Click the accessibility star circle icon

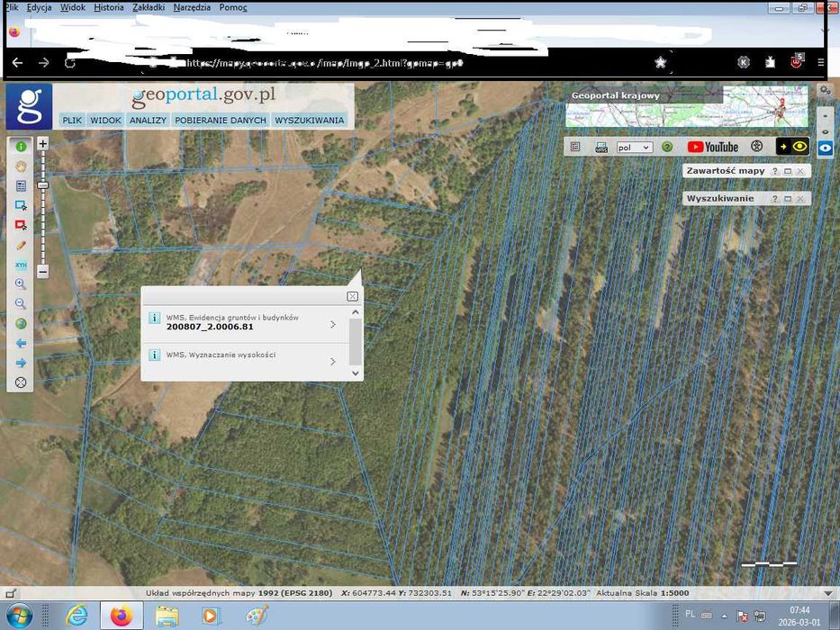tap(756, 146)
